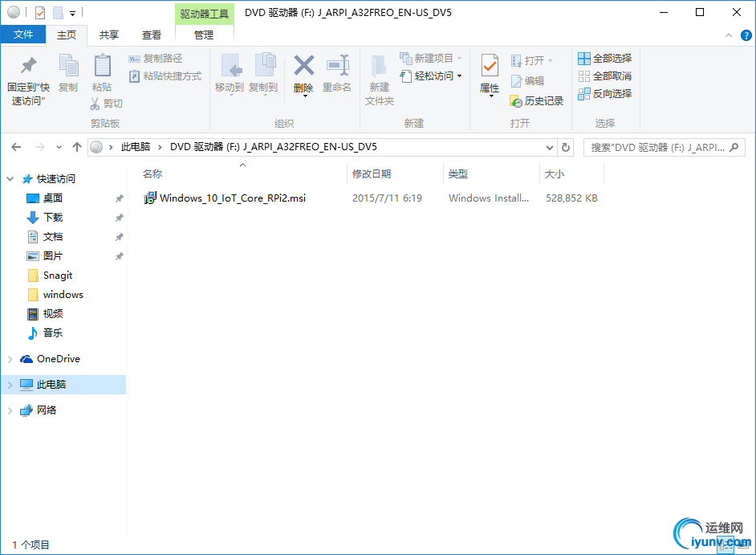The image size is (756, 555).
Task: Select the Windows_10_IoT_Core_RPi2.msi file name
Action: pyautogui.click(x=233, y=198)
